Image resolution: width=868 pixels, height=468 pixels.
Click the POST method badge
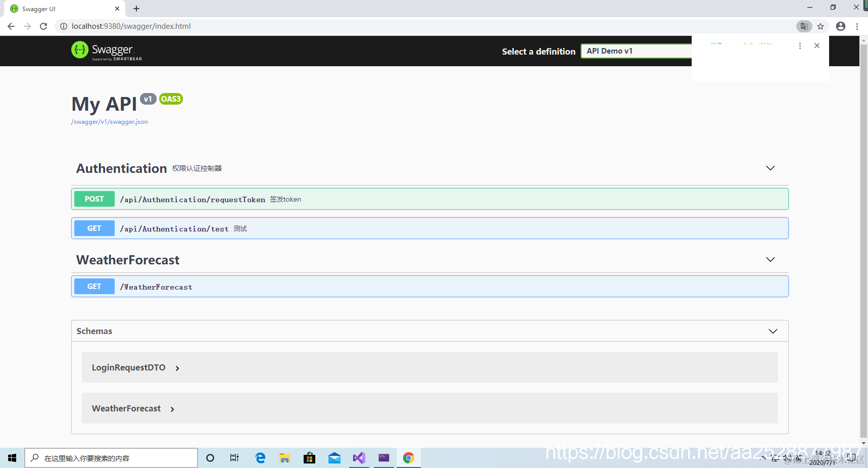[x=94, y=199]
